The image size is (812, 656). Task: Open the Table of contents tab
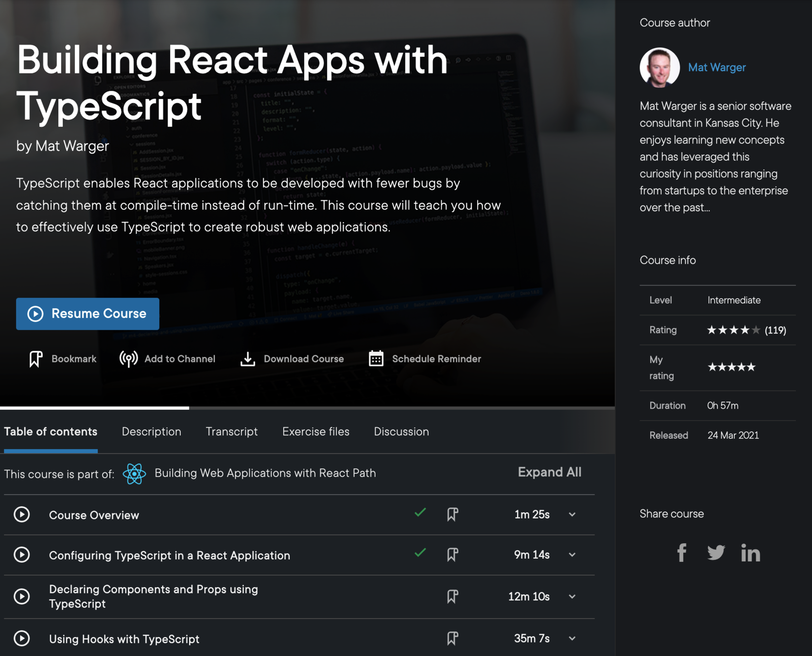51,432
